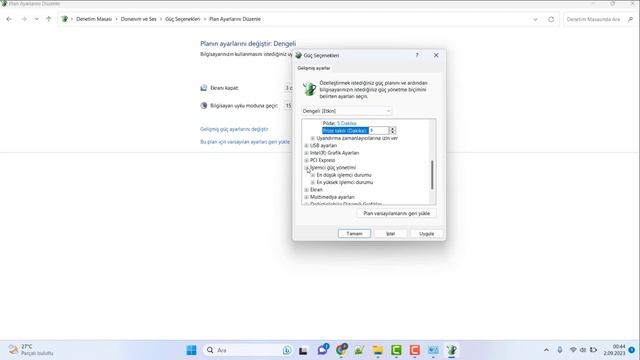Viewport: 640px width, 360px height.
Task: Open Bing chat icon in search box
Action: click(x=287, y=350)
